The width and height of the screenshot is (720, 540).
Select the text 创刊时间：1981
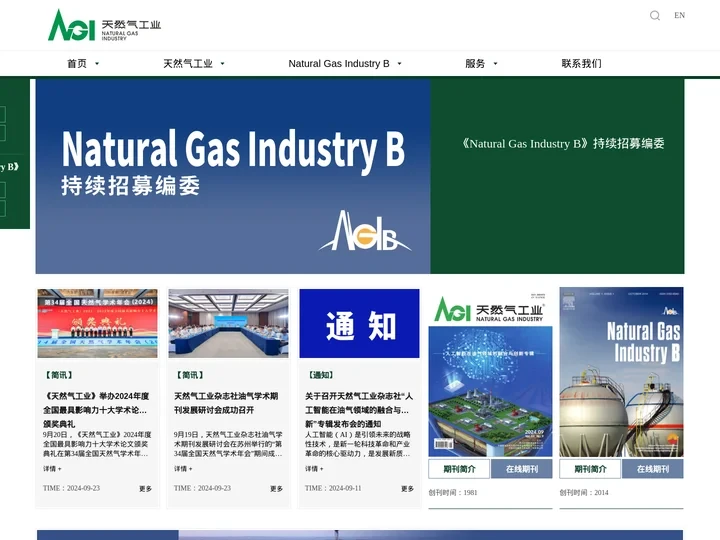click(x=453, y=493)
